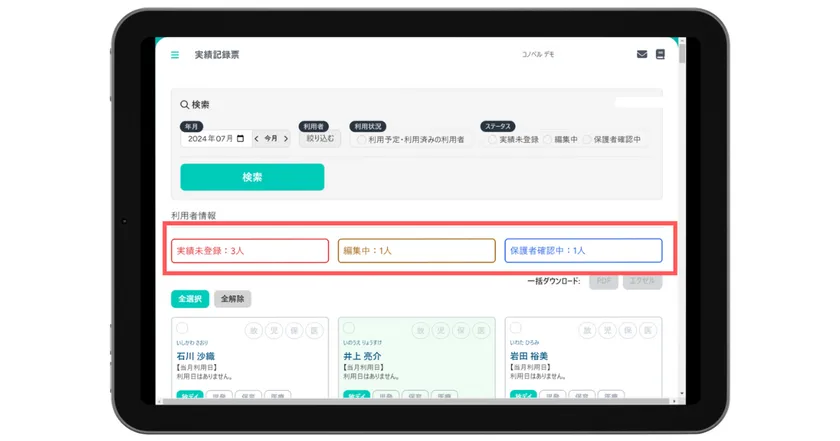Click the 放 badge on 石川 沙織 card
Image resolution: width=840 pixels, height=441 pixels.
254,331
